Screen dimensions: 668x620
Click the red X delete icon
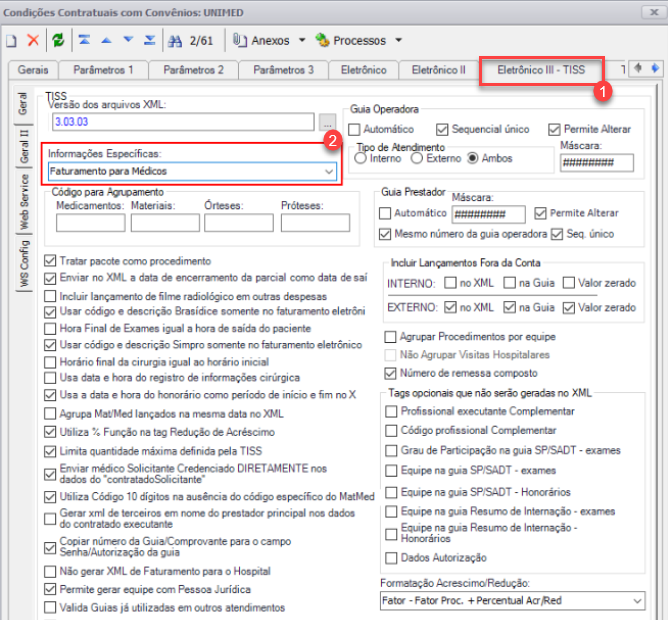coord(33,40)
